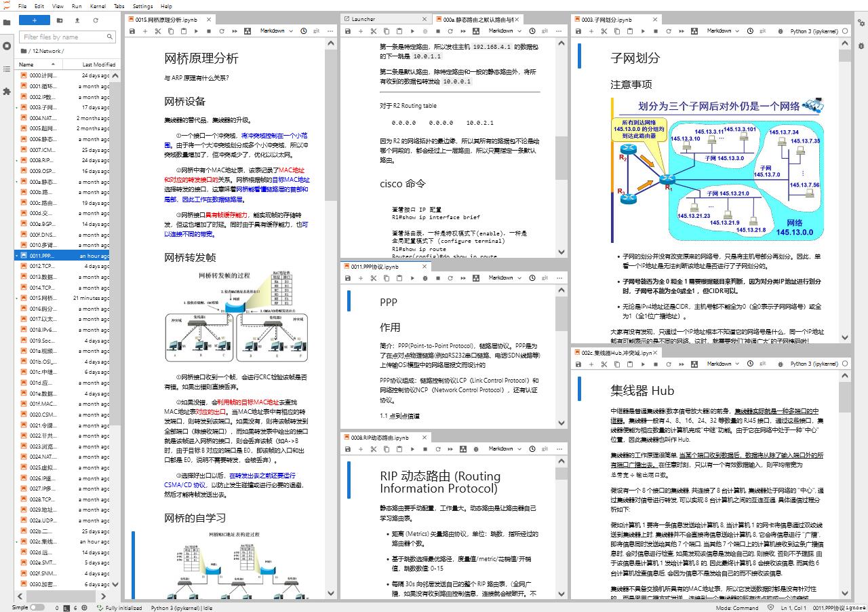
Task: Open the Extension Manager puzzle icon
Action: (7, 91)
